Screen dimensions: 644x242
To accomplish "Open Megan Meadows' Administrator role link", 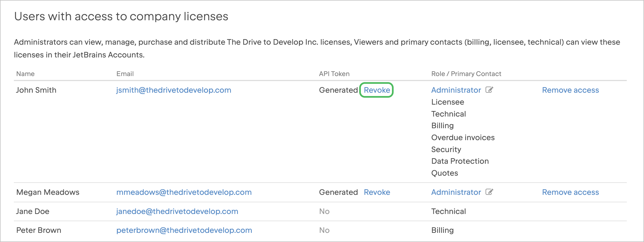I will 456,192.
